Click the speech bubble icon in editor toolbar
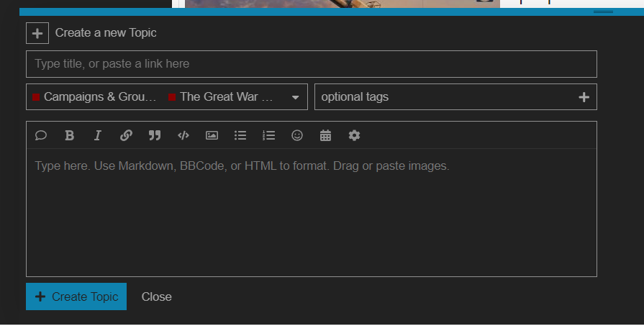 pos(41,135)
